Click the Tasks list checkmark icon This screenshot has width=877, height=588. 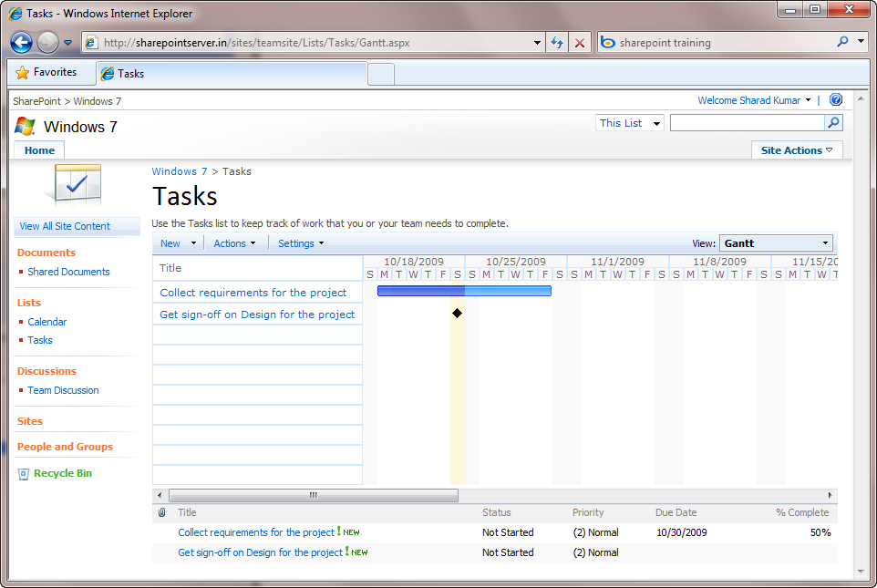[x=76, y=185]
